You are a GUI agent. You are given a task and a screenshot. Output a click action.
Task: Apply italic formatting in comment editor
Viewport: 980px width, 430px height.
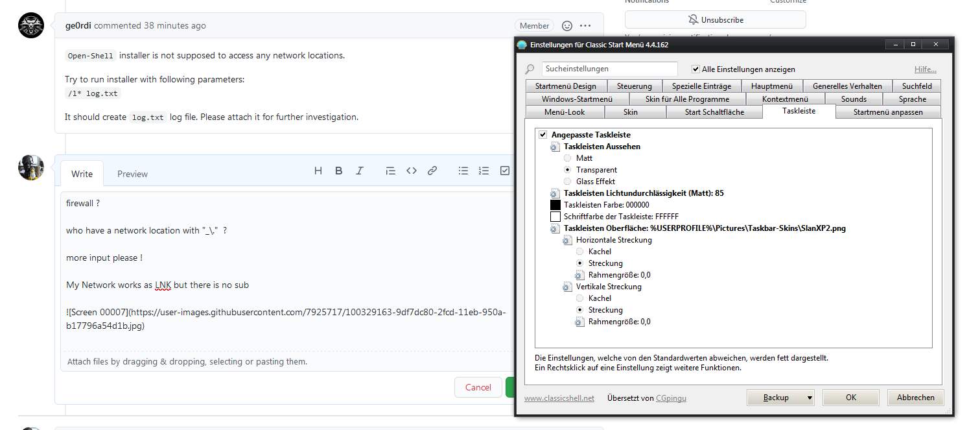coord(359,171)
